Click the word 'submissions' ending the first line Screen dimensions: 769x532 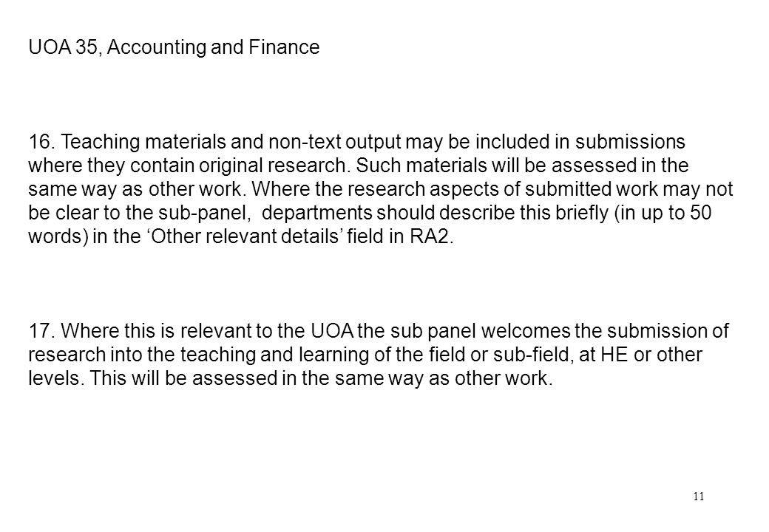coord(630,142)
